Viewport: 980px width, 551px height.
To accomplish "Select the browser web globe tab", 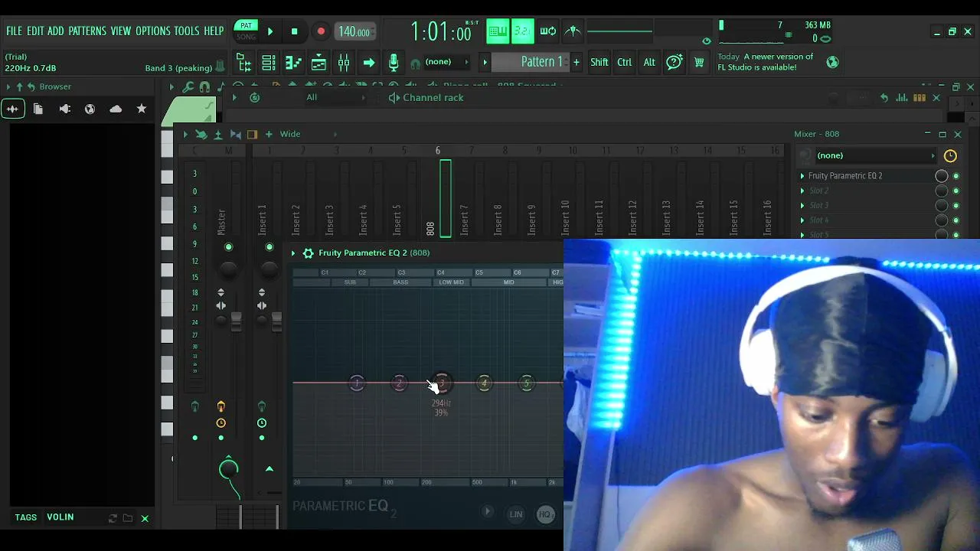I will click(x=90, y=109).
